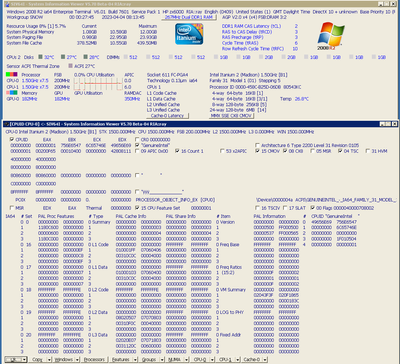
Task: Click the Cache-0 button in bottom bar
Action: point(252,360)
